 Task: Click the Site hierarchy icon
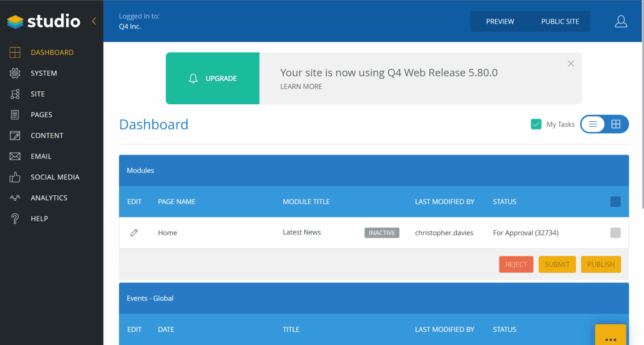click(x=15, y=94)
